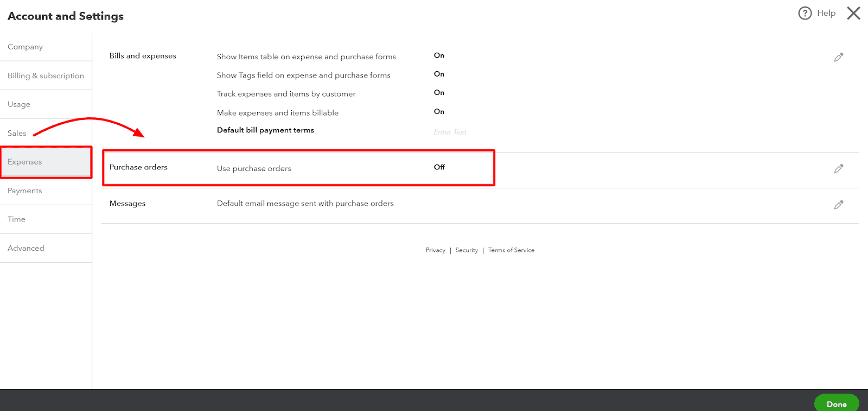Click the Bills and expenses heading
This screenshot has width=868, height=411.
[x=143, y=56]
